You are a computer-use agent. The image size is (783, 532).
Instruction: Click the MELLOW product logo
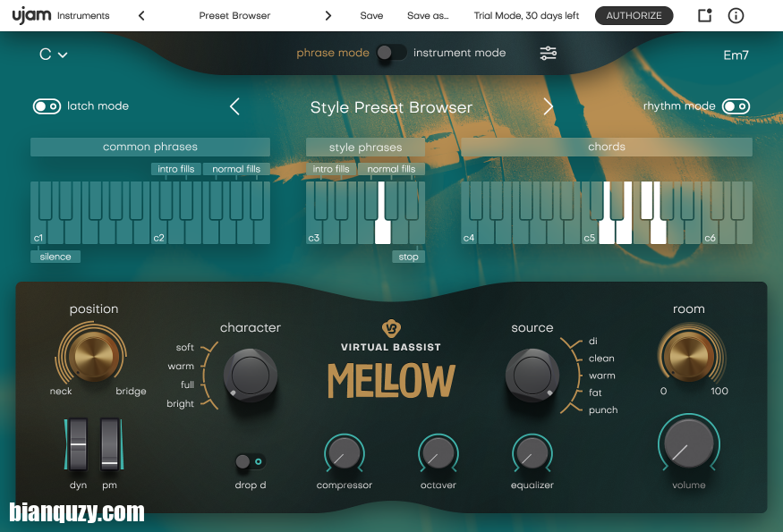click(x=391, y=380)
